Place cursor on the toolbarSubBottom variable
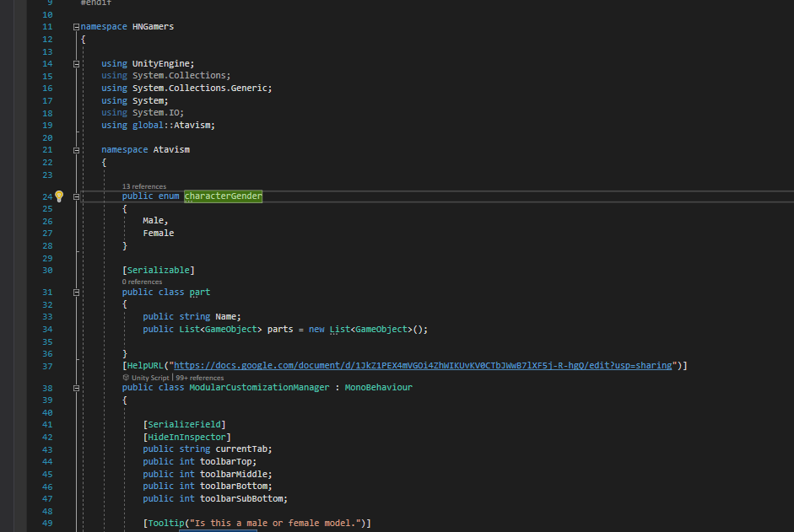This screenshot has height=532, width=794. coord(243,498)
